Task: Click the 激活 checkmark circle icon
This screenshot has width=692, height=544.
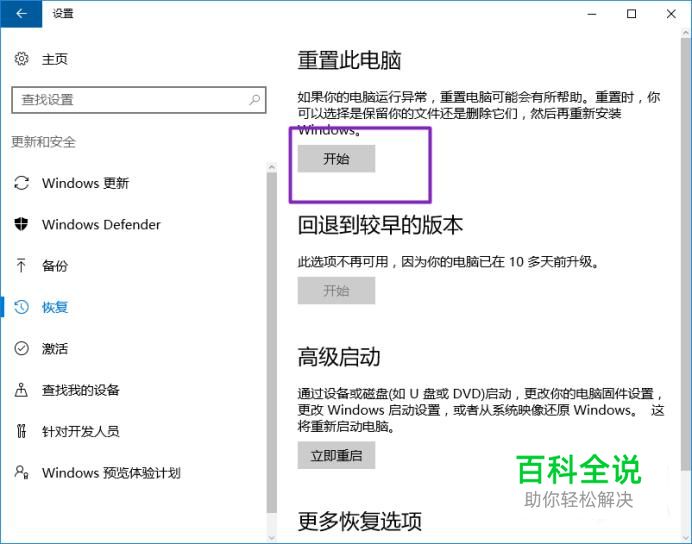Action: coord(22,348)
